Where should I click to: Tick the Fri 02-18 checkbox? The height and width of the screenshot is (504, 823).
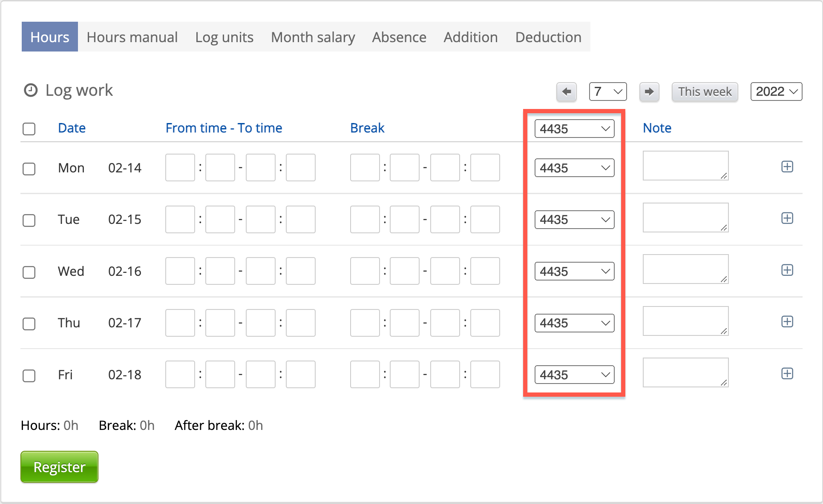29,375
